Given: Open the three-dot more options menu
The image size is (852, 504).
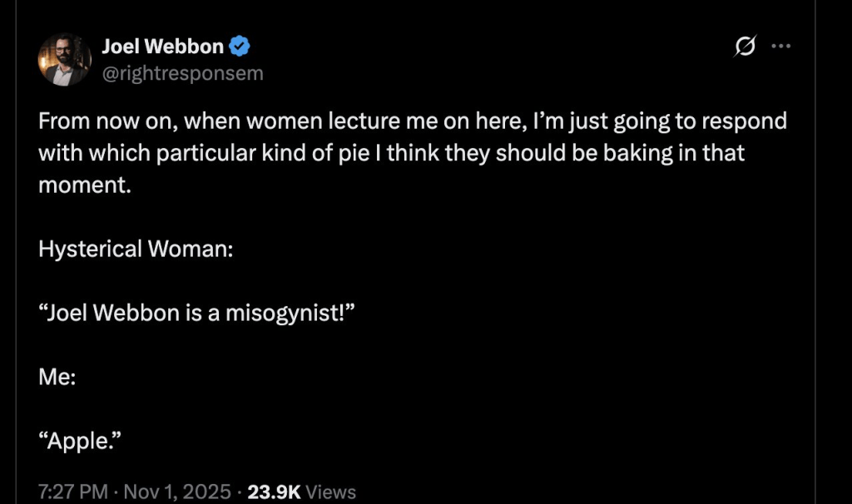Looking at the screenshot, I should click(x=780, y=47).
